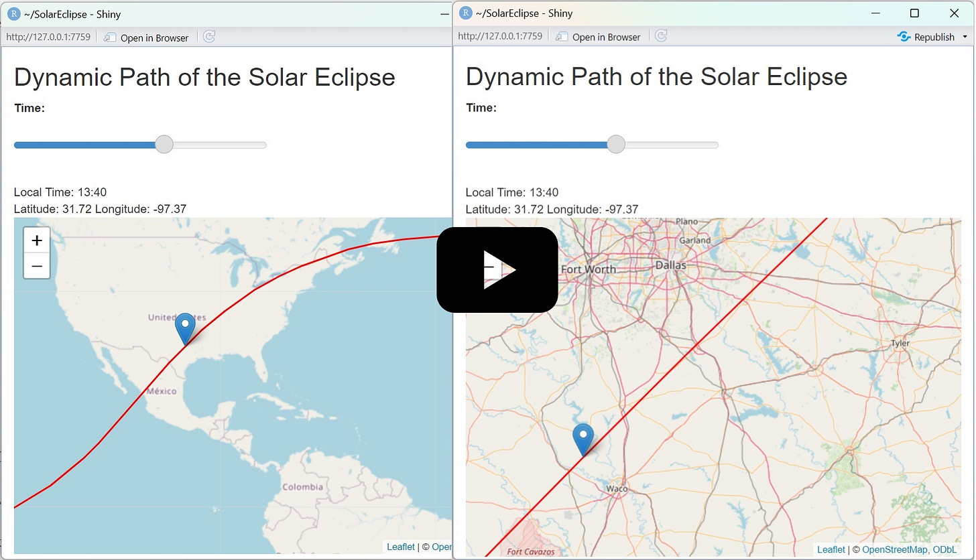Screen dimensions: 976x560
Task: Click the Fort Cavazos label on the right map
Action: [x=530, y=552]
